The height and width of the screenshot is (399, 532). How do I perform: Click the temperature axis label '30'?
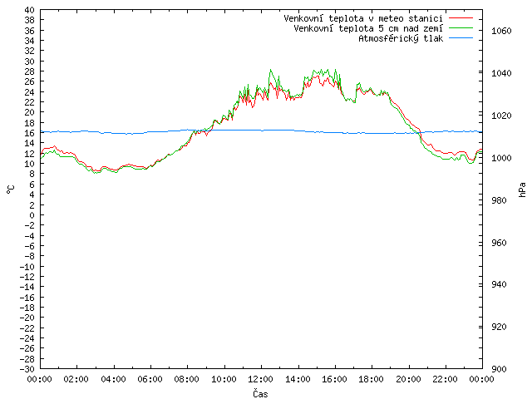tap(30, 62)
